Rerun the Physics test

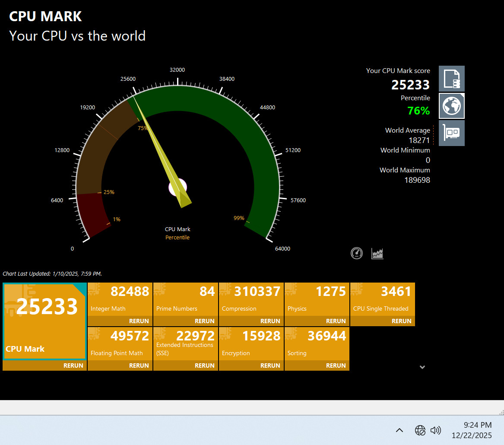(x=336, y=321)
